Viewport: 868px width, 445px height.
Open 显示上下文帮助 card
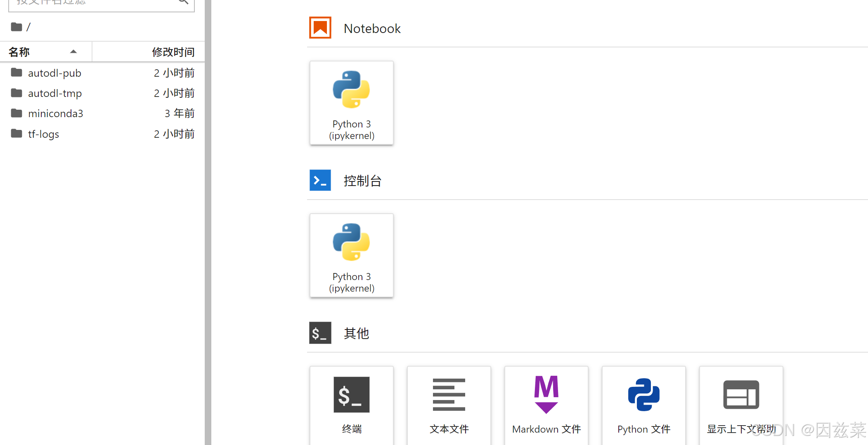(x=741, y=406)
